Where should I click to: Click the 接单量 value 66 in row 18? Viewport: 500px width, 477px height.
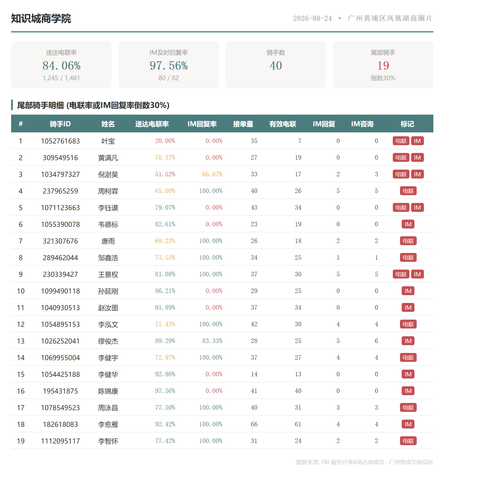tap(254, 424)
